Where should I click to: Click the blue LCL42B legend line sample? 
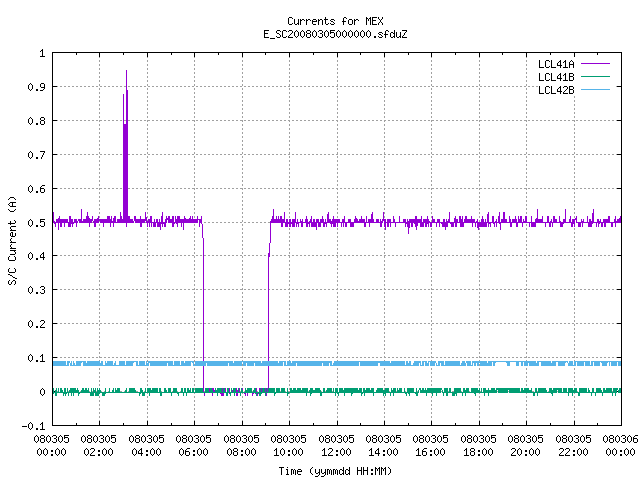(596, 89)
